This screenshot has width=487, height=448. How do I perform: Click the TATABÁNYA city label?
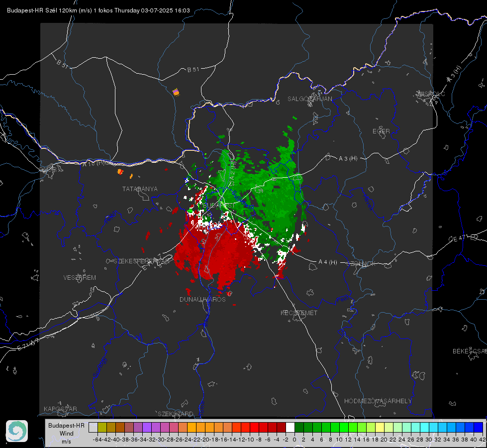pos(140,189)
